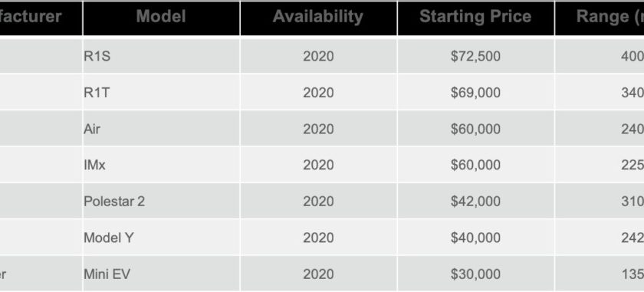Image resolution: width=644 pixels, height=292 pixels.
Task: Click the Starting Price column header
Action: [475, 18]
